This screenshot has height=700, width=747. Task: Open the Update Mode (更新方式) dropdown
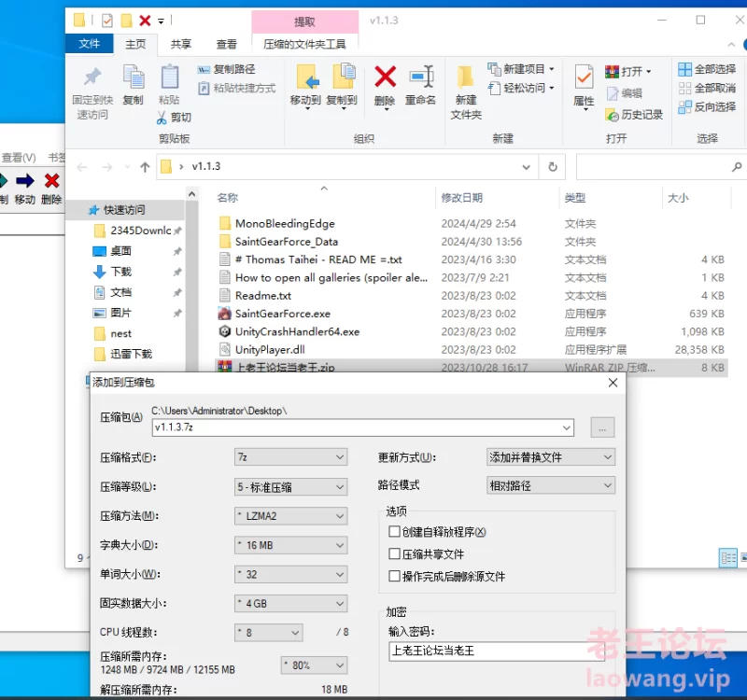click(551, 457)
